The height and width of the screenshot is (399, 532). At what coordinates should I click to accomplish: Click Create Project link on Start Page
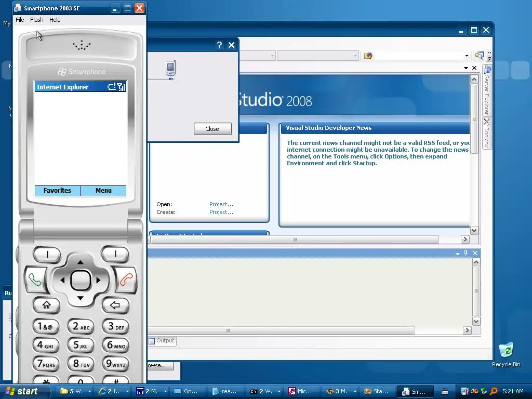[221, 212]
